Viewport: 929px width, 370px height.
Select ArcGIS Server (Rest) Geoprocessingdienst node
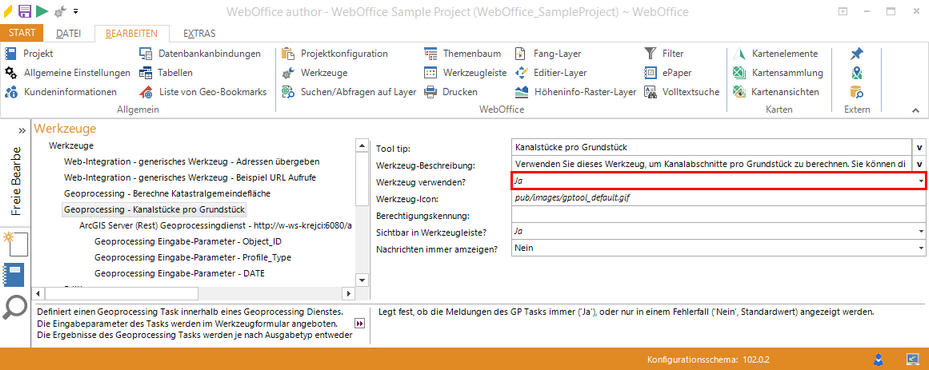(216, 226)
